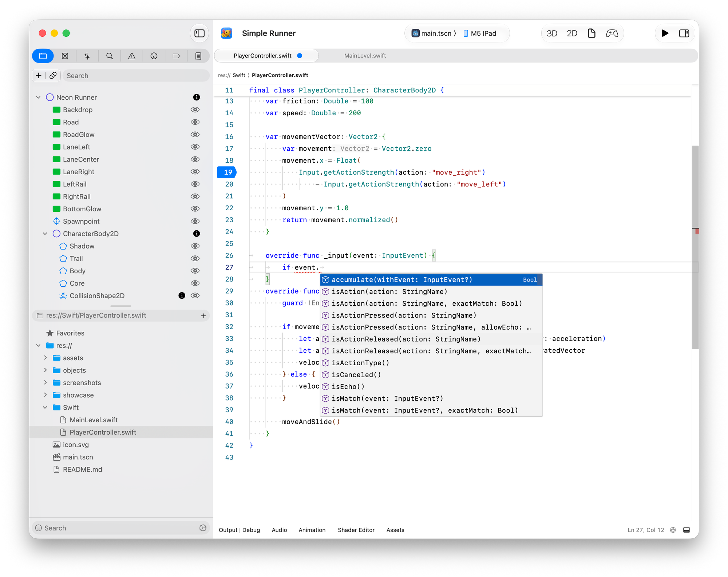The width and height of the screenshot is (728, 577).
Task: Open the M5 iPad device selector
Action: coord(480,33)
